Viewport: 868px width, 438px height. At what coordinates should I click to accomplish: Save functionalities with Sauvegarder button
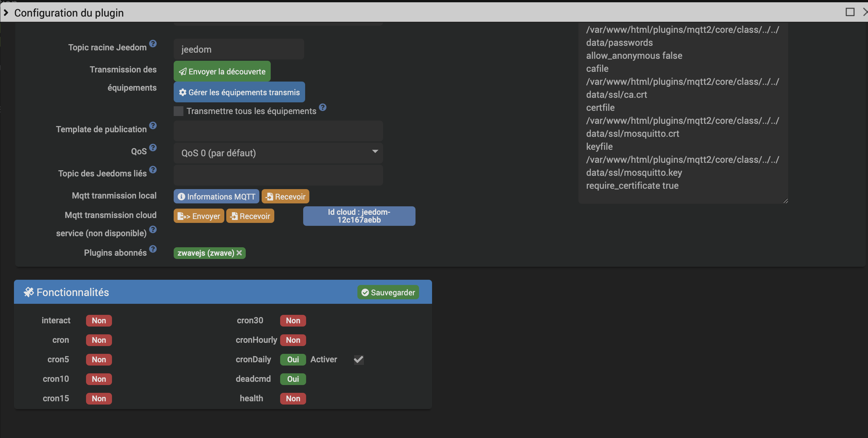tap(388, 292)
